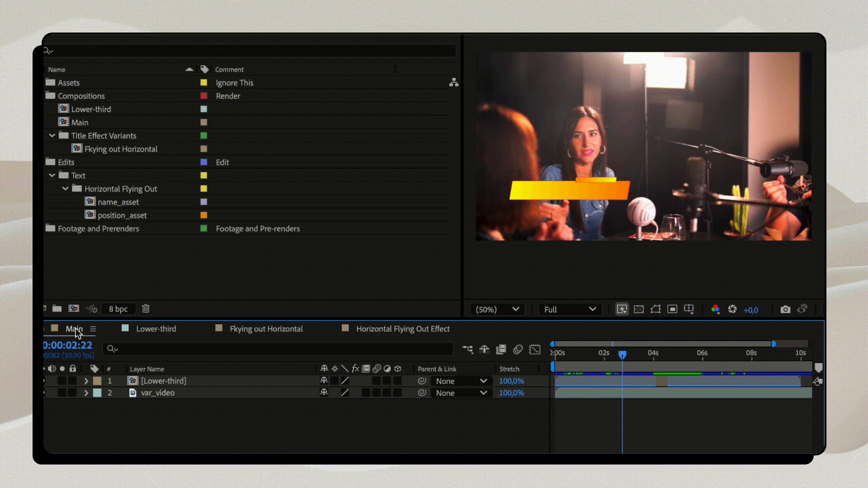Click the project flowchart view icon

[453, 82]
